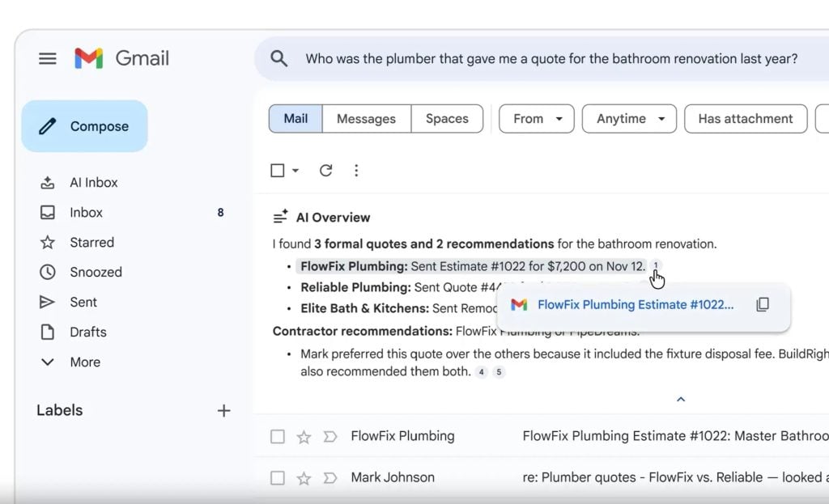Click the search magnifying glass icon
Image resolution: width=829 pixels, height=504 pixels.
tap(278, 58)
